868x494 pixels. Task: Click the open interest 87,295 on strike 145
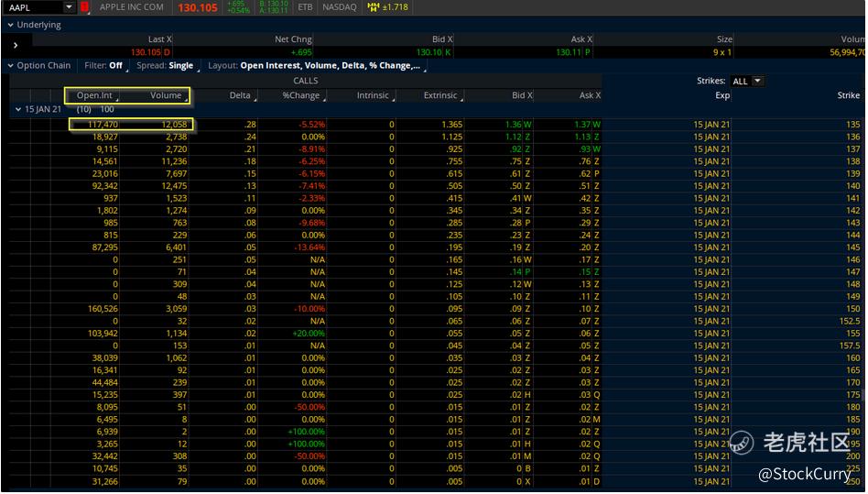click(x=104, y=247)
